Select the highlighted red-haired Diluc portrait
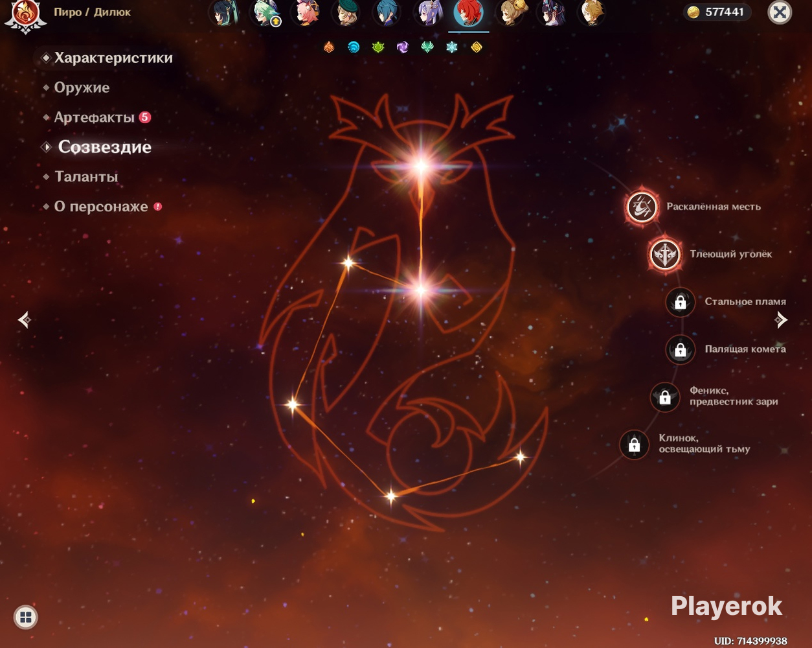 click(x=469, y=13)
